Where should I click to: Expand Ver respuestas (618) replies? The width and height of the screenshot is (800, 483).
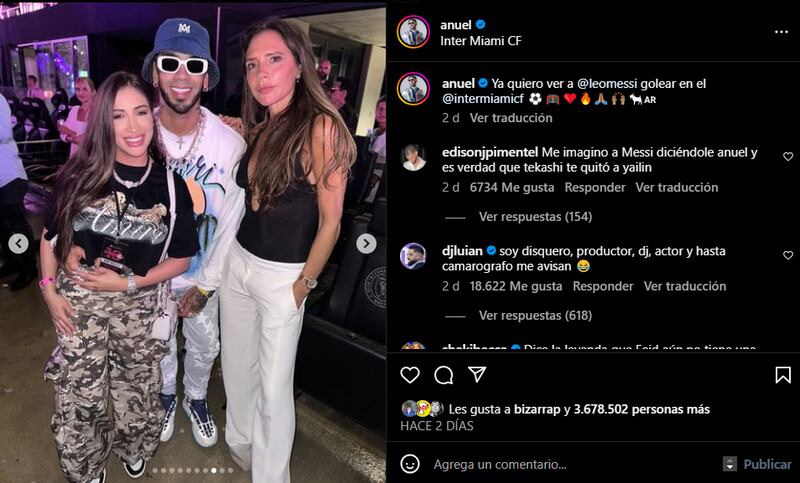535,316
